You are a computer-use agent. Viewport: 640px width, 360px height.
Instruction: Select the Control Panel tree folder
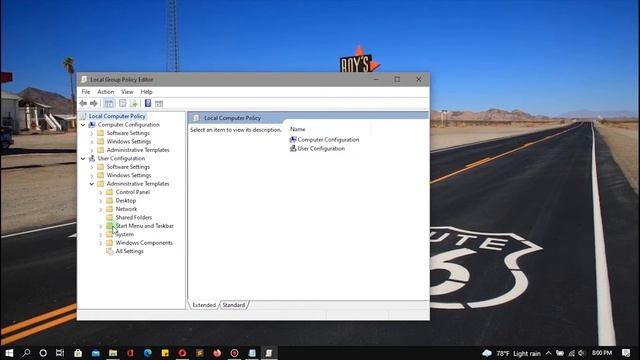(133, 192)
